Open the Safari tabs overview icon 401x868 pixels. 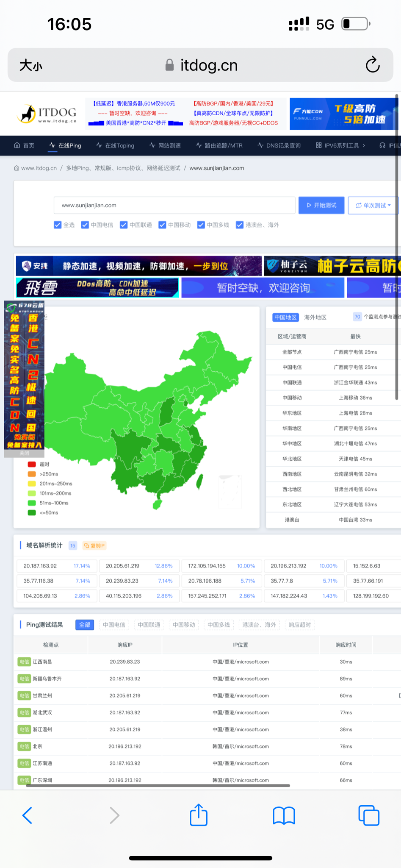pos(368,815)
